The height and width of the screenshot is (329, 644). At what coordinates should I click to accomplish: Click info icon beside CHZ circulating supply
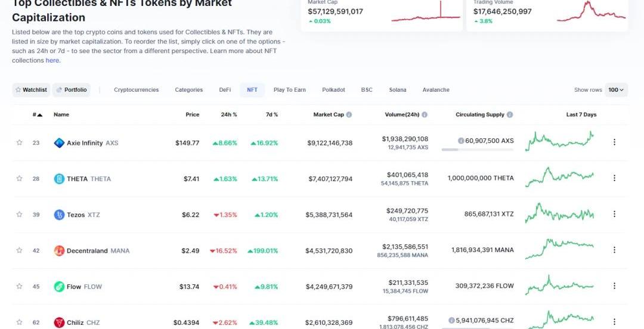click(x=451, y=320)
